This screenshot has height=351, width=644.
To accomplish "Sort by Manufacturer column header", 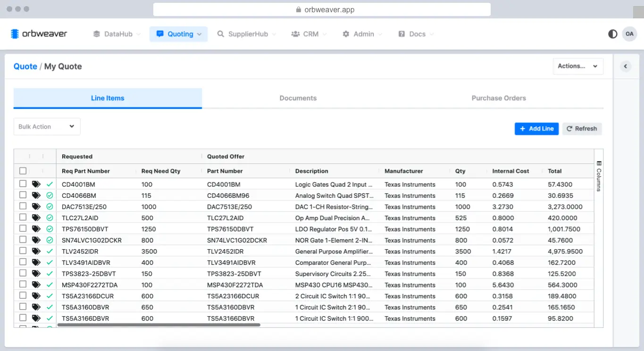I will click(x=404, y=171).
